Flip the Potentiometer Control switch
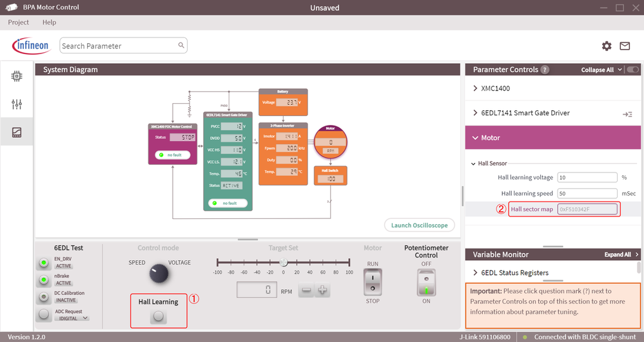The width and height of the screenshot is (644, 342). [426, 283]
